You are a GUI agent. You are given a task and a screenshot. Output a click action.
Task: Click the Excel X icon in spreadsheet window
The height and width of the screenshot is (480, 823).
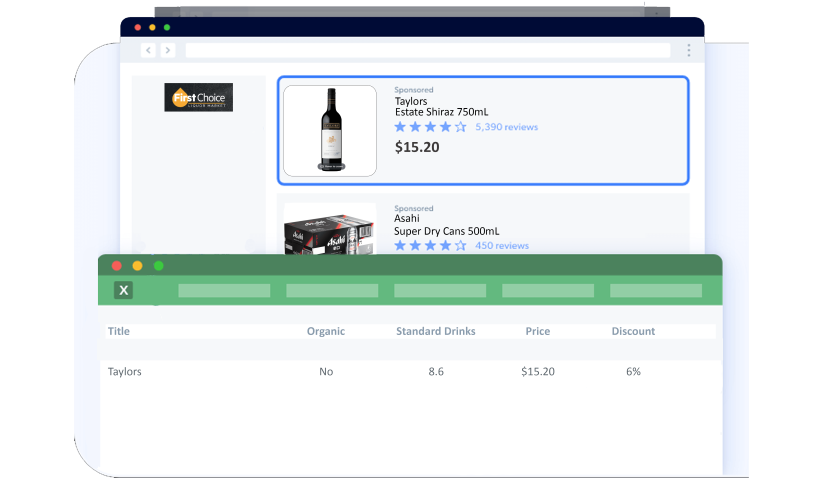123,290
